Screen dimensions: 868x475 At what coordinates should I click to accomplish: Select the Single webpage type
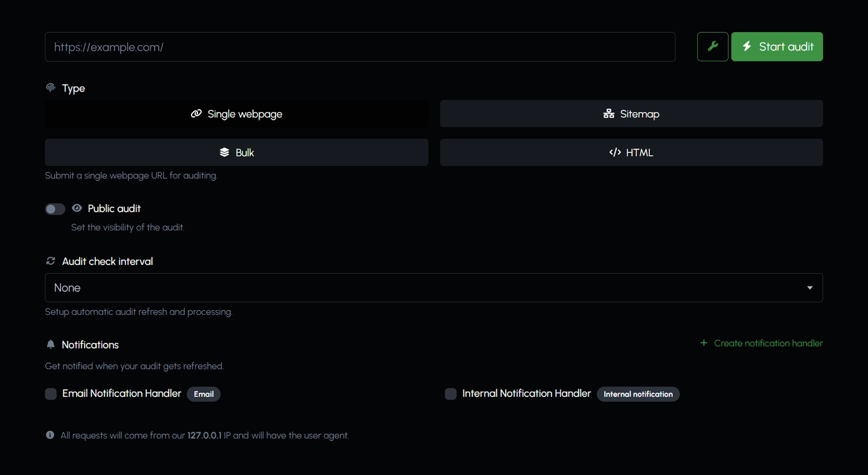[x=236, y=114]
